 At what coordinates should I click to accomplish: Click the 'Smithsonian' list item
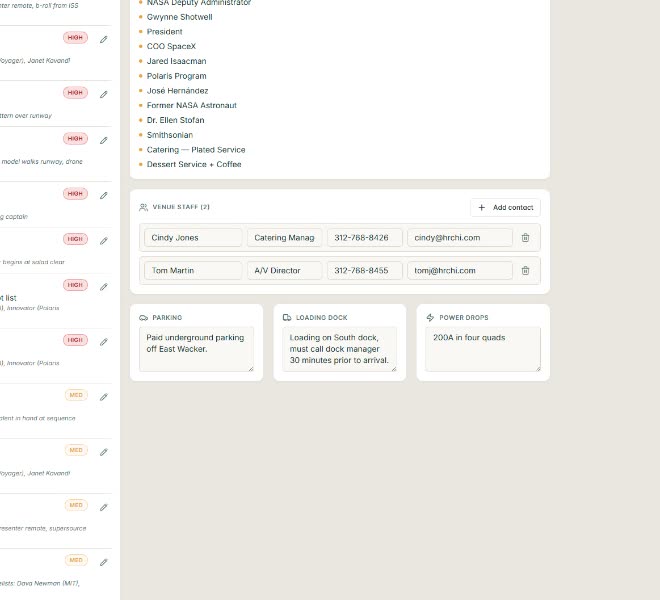170,135
